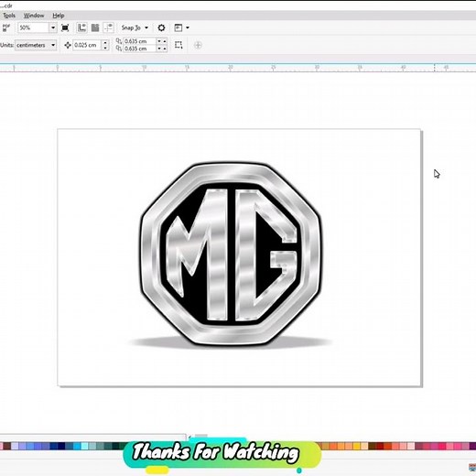Click the horizontal scrollbar thumb below canvas

pyautogui.click(x=200, y=436)
